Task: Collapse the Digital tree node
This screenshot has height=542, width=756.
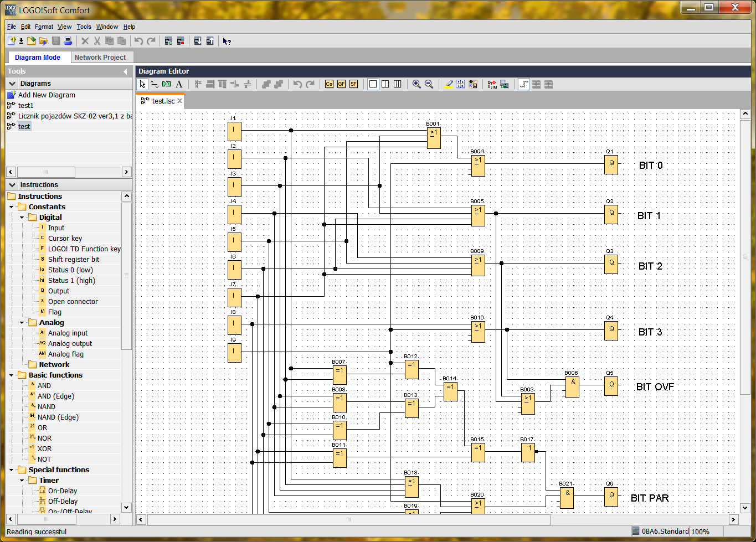Action: [x=22, y=218]
